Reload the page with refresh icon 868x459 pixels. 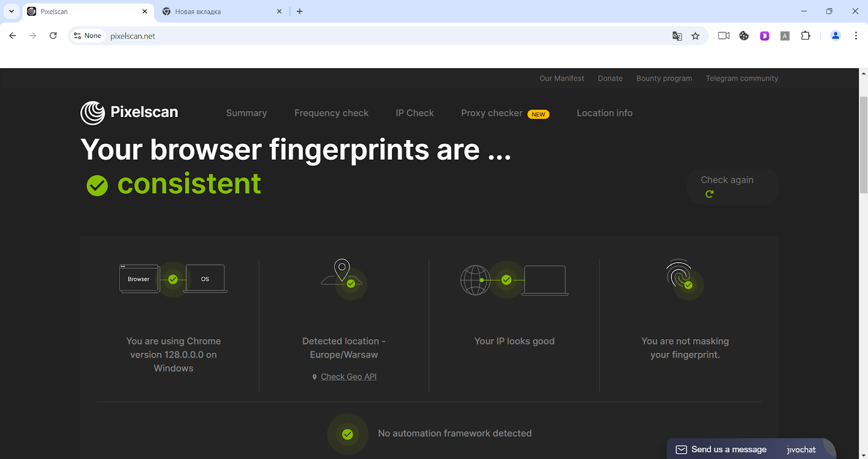click(x=53, y=36)
